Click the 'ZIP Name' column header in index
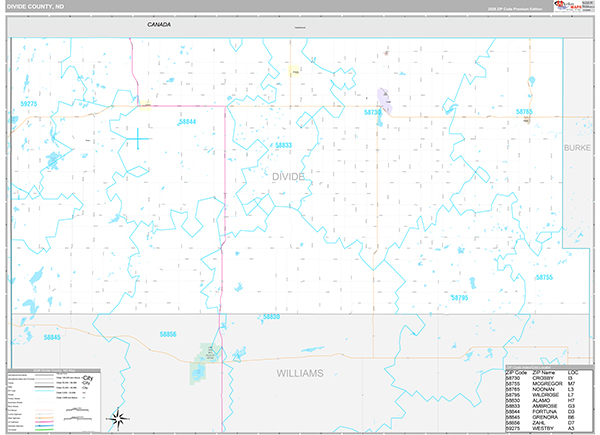This screenshot has width=600, height=435. click(544, 373)
